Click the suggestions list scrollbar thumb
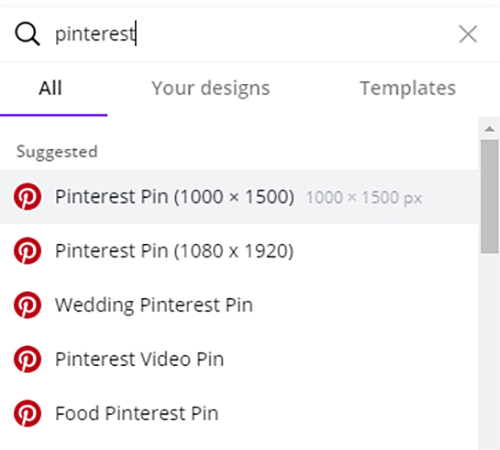 click(489, 196)
